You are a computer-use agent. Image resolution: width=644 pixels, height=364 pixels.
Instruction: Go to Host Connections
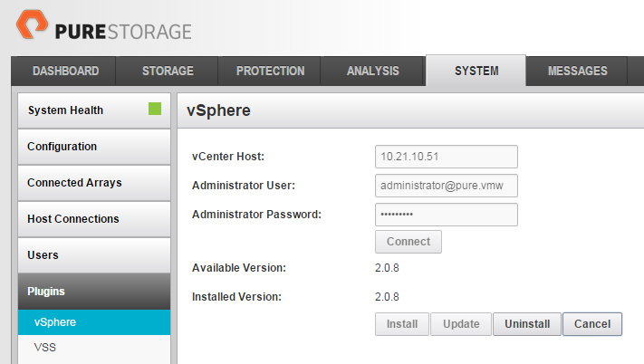[94, 219]
